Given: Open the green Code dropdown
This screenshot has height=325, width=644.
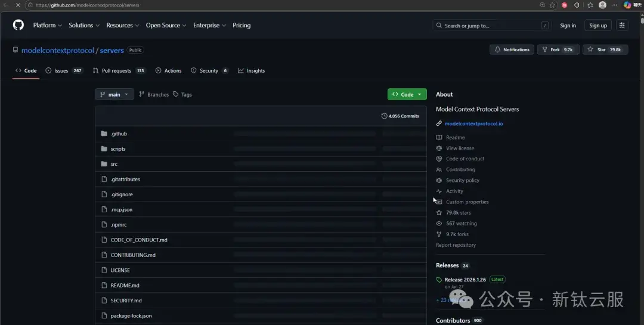Looking at the screenshot, I should point(407,94).
